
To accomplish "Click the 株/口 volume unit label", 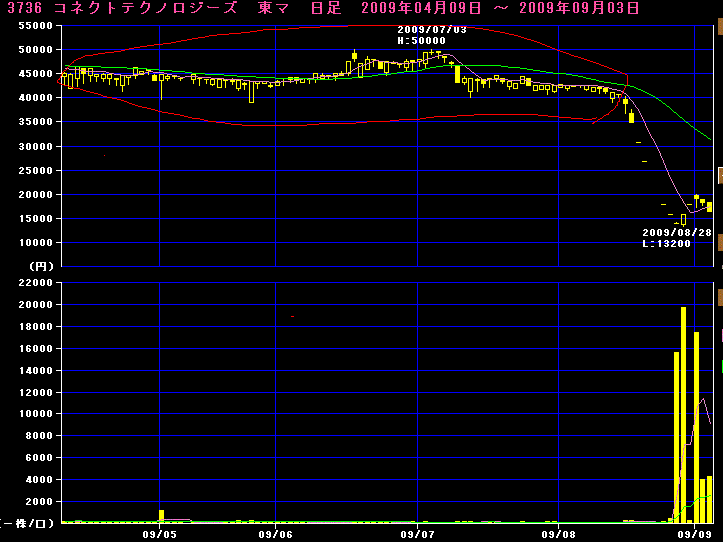I will [x=30, y=523].
